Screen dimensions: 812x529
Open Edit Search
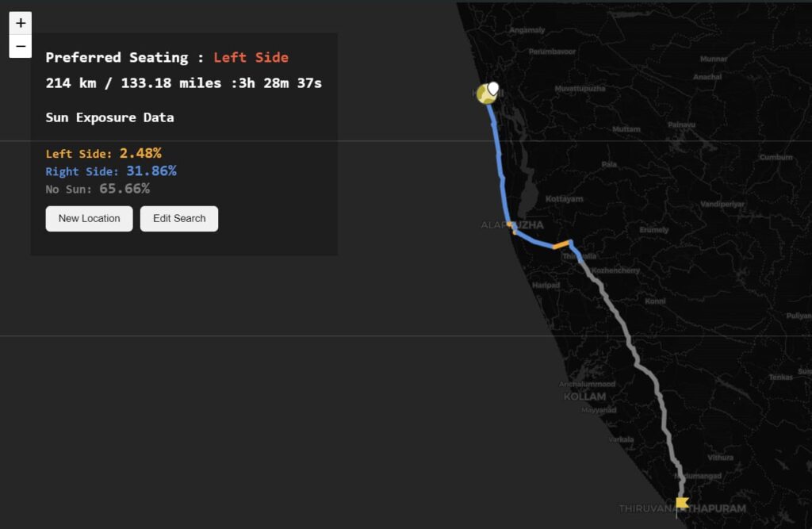click(x=179, y=219)
